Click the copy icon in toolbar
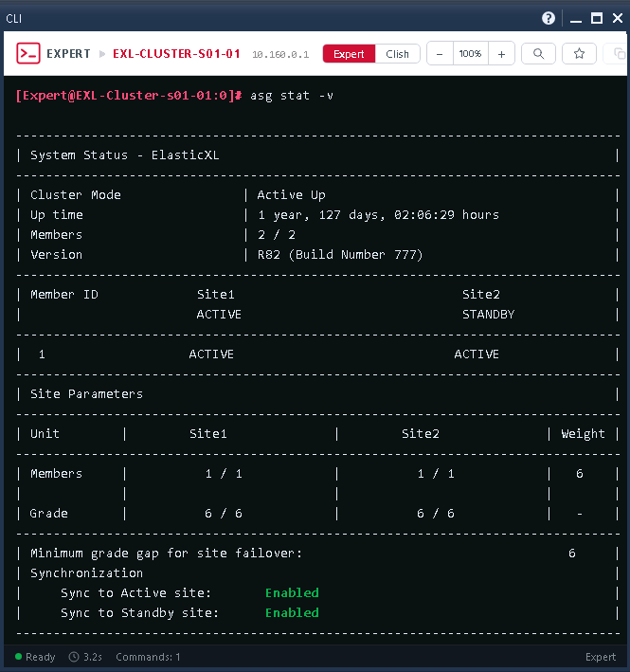The height and width of the screenshot is (672, 630). pos(618,54)
